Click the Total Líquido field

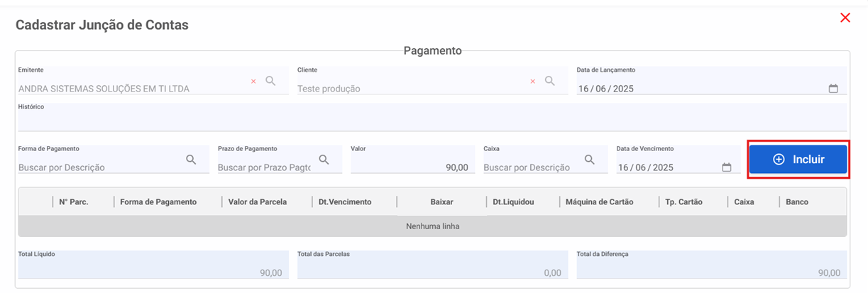(x=153, y=265)
